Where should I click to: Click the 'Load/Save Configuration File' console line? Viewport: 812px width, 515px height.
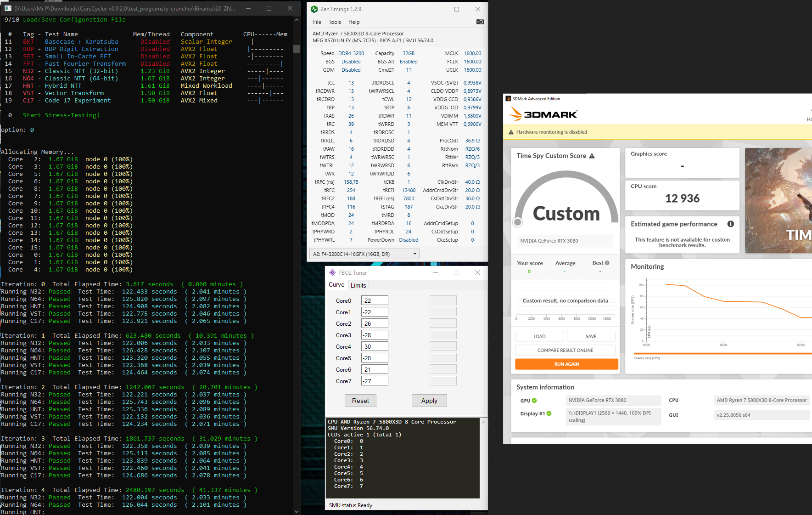74,20
